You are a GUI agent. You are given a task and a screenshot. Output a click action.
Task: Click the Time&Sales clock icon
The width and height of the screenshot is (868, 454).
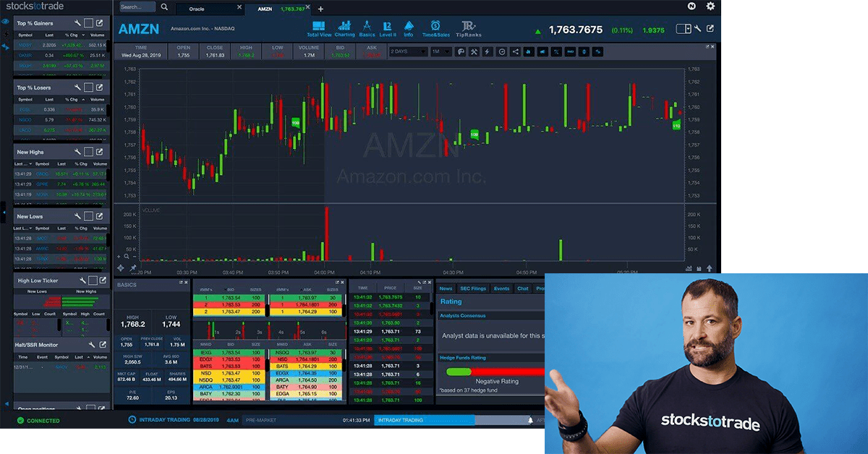[435, 29]
